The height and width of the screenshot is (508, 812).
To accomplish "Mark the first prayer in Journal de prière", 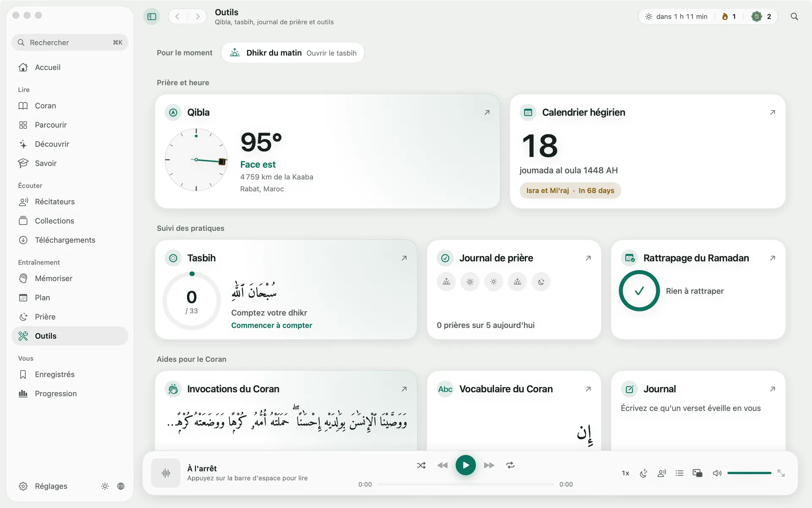I will tap(446, 282).
